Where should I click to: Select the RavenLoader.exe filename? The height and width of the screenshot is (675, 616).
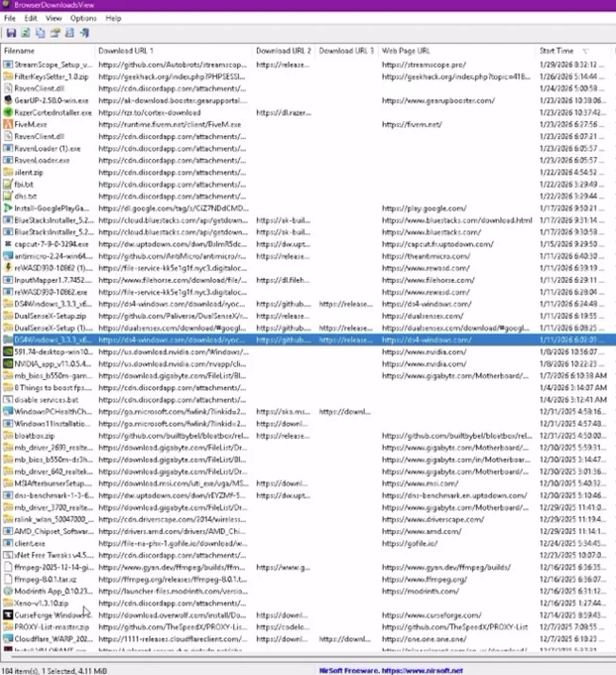[x=42, y=160]
